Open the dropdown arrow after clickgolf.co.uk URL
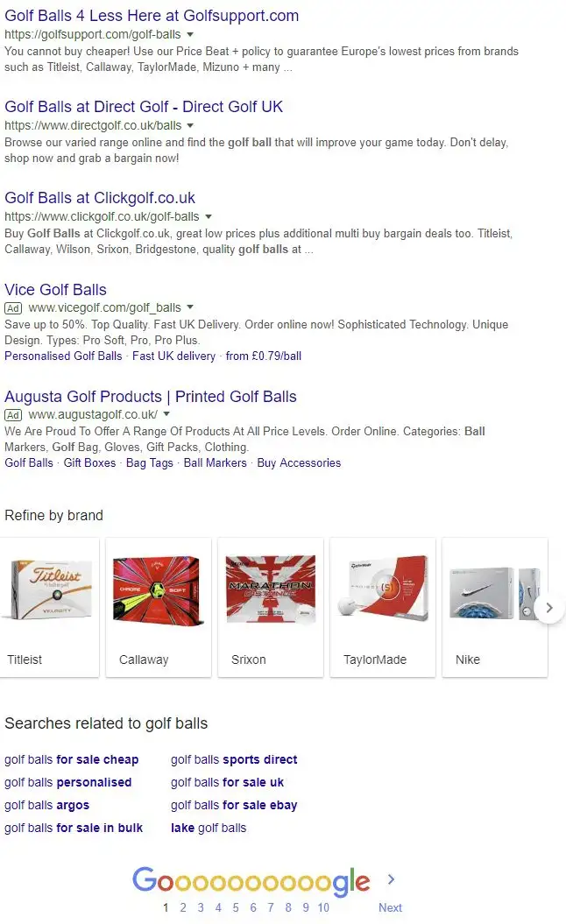The height and width of the screenshot is (924, 566). (209, 217)
